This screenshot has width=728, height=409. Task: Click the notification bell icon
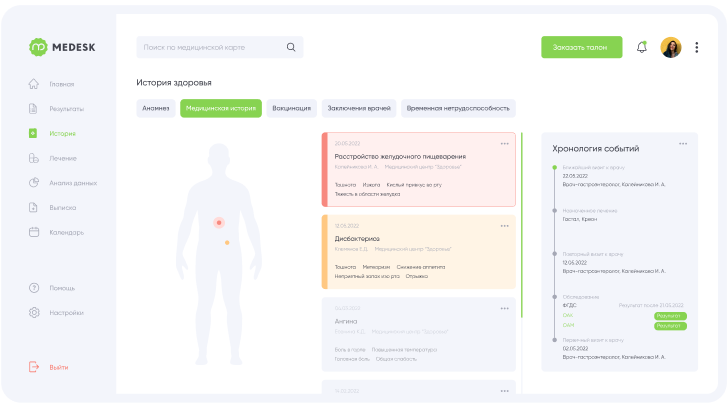642,47
